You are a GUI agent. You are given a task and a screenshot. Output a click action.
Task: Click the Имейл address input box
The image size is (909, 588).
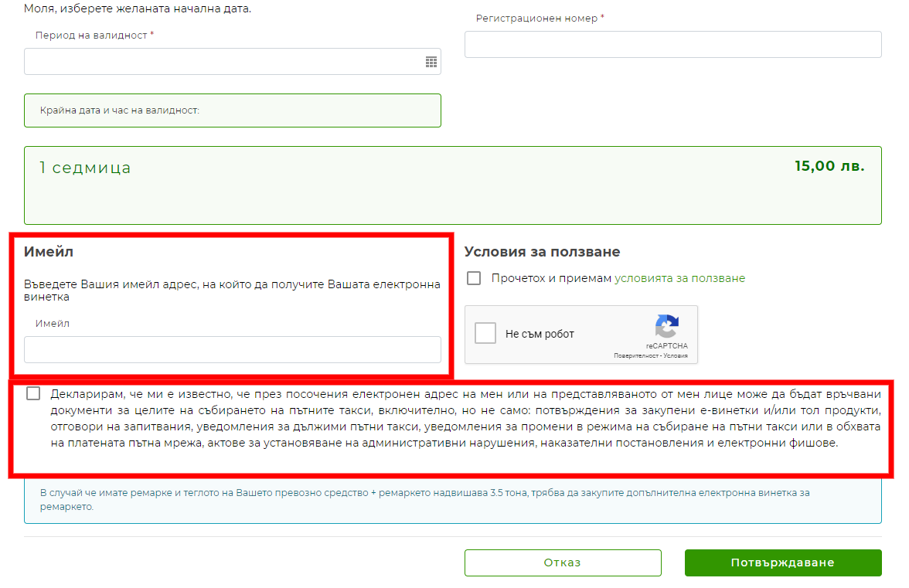[x=232, y=349]
